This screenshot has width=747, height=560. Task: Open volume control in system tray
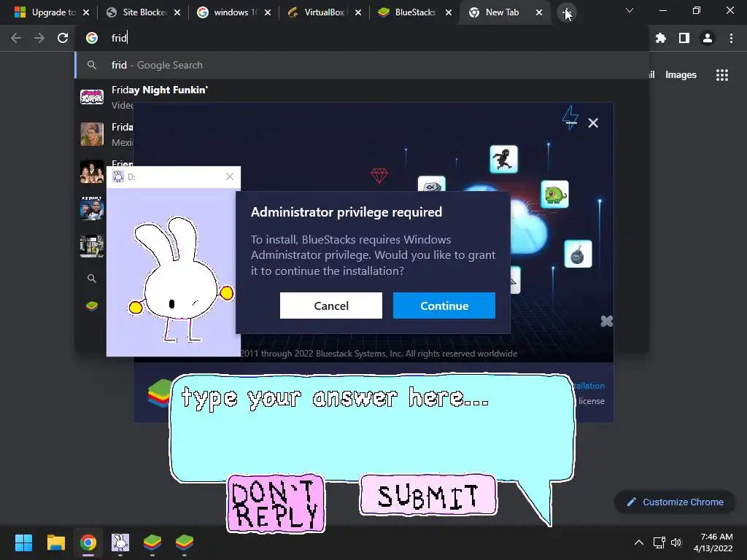pos(676,542)
